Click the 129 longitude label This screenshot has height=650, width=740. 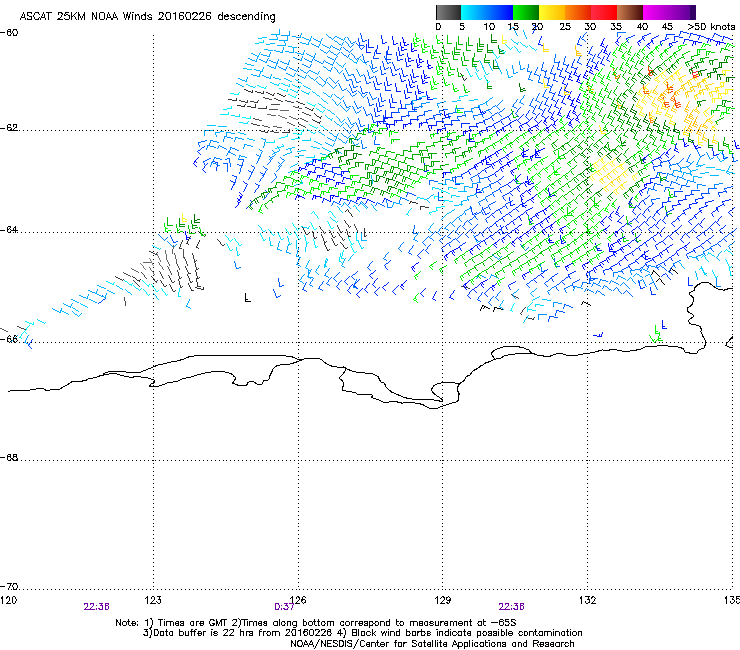[x=443, y=600]
